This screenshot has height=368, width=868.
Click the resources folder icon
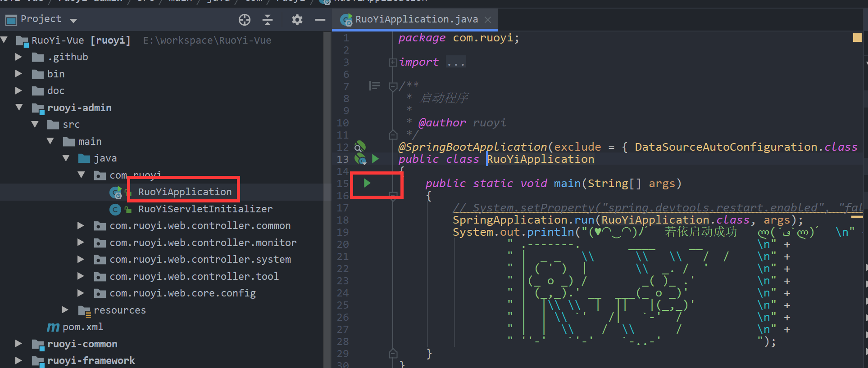click(x=85, y=311)
